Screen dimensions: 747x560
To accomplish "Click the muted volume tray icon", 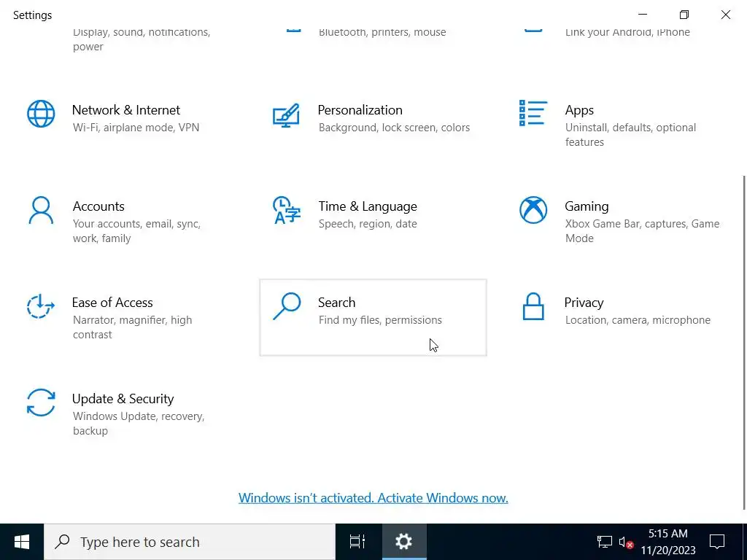I will pyautogui.click(x=626, y=542).
